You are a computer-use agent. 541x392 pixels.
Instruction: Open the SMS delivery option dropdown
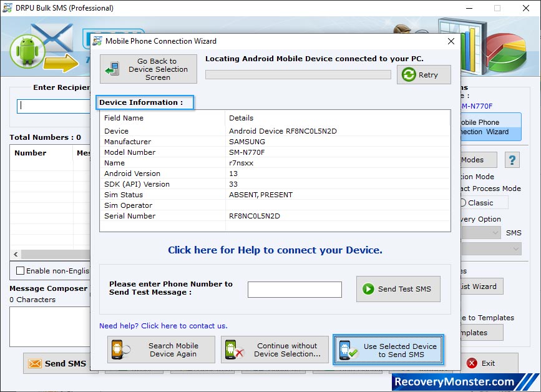(480, 232)
